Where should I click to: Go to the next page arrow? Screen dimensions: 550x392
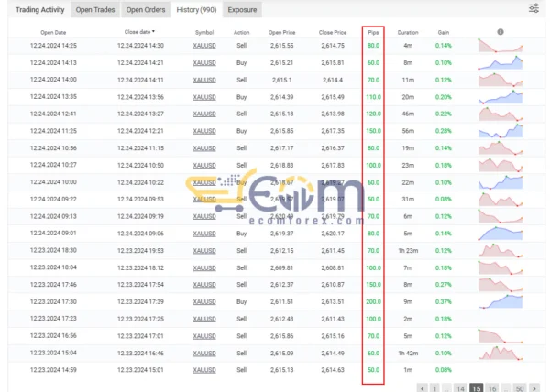pyautogui.click(x=534, y=388)
